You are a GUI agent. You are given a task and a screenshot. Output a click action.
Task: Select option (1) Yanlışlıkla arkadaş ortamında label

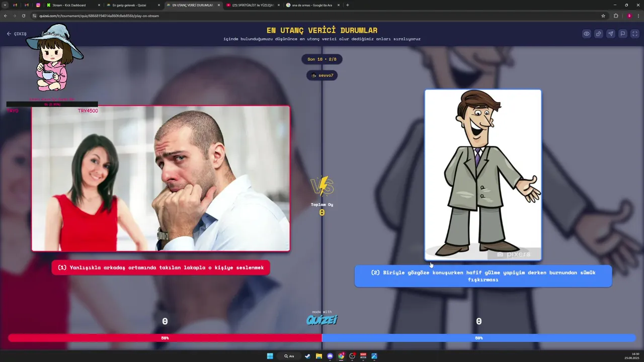pyautogui.click(x=161, y=267)
